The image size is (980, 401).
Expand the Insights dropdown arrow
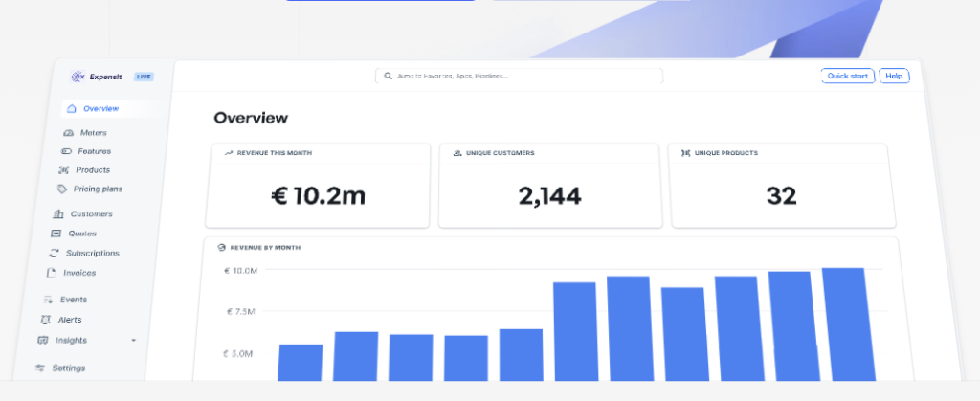[133, 341]
